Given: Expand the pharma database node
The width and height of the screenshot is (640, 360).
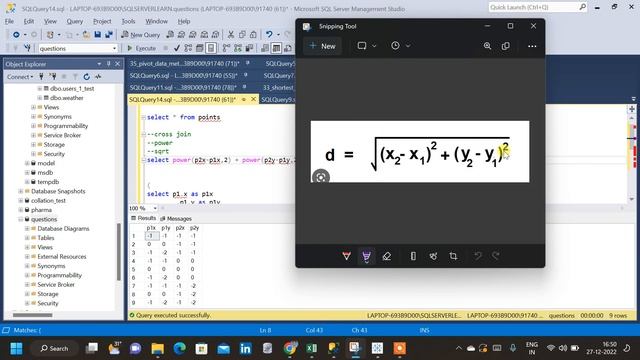Looking at the screenshot, I should pyautogui.click(x=20, y=210).
